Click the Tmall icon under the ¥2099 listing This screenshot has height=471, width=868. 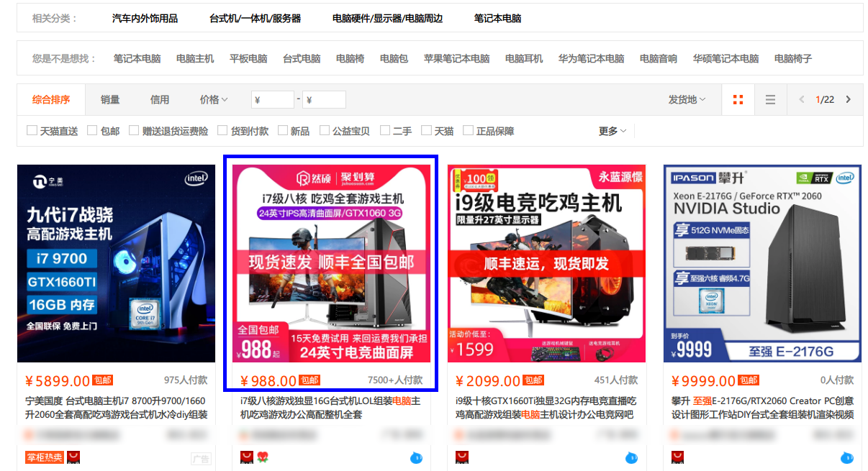pos(461,457)
